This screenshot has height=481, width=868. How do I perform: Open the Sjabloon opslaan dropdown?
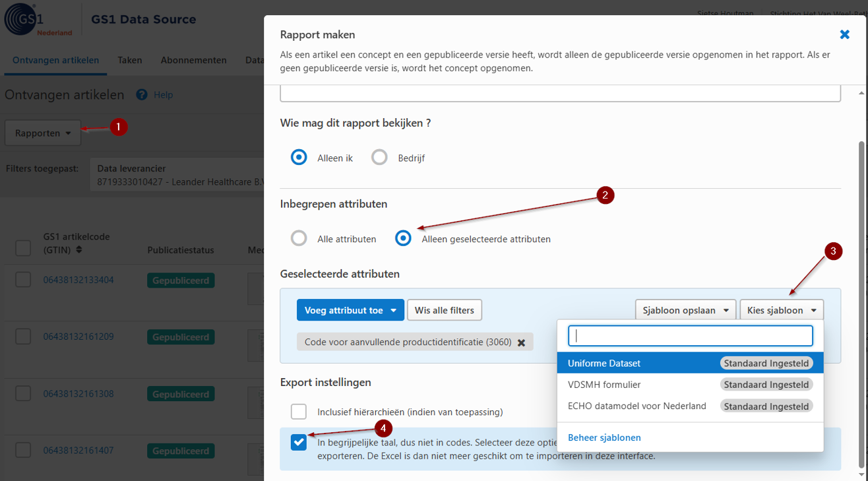[x=685, y=309]
